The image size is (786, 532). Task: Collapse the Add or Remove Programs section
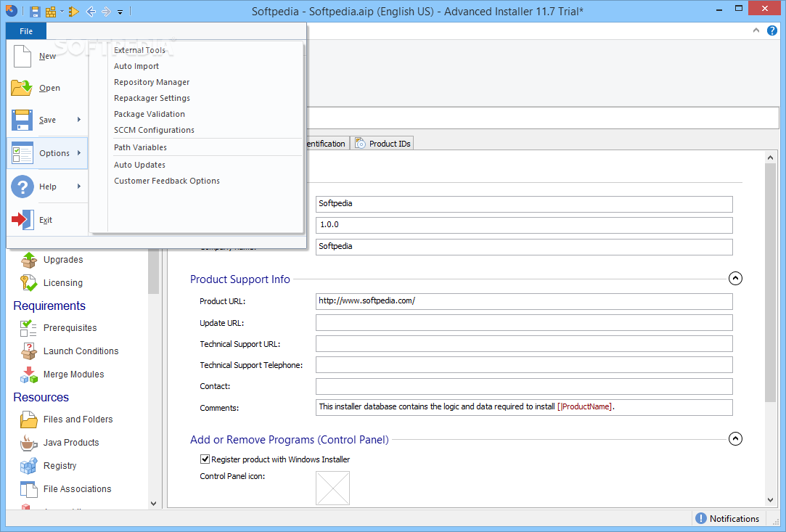coord(735,439)
